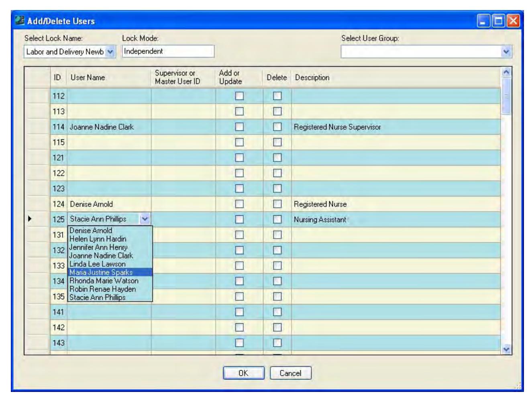Click the vertical scrollbar thumb
The height and width of the screenshot is (402, 532).
506,96
